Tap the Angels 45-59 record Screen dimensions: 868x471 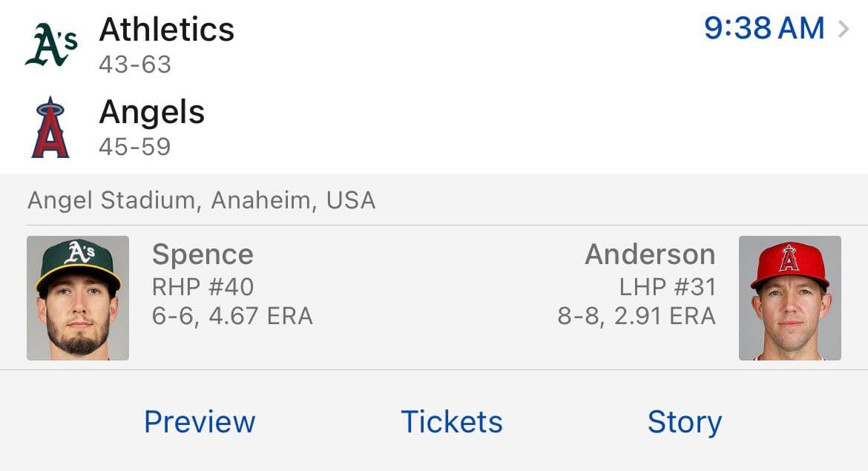coord(135,147)
